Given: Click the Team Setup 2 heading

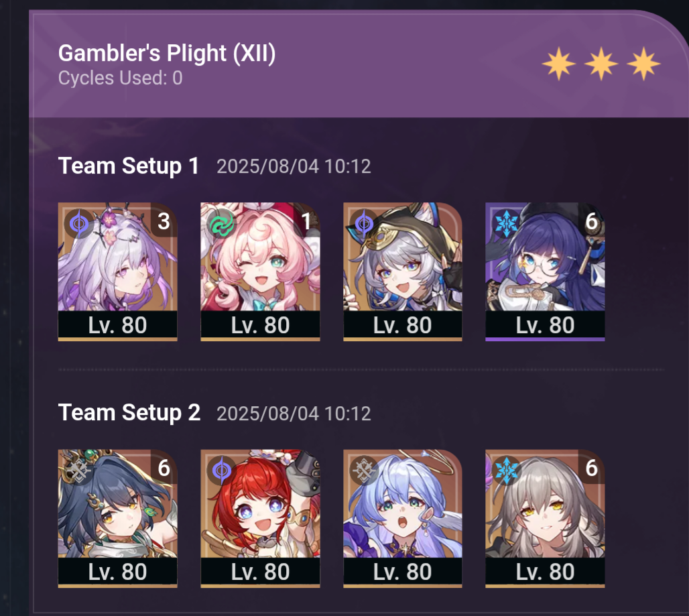Looking at the screenshot, I should pyautogui.click(x=129, y=413).
